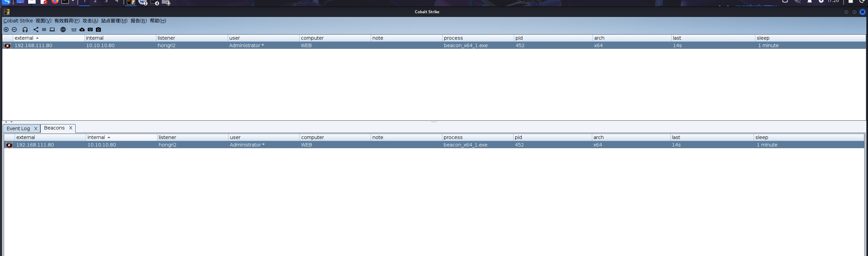Open terminal launcher dropdown arrow in panel

(x=73, y=1)
